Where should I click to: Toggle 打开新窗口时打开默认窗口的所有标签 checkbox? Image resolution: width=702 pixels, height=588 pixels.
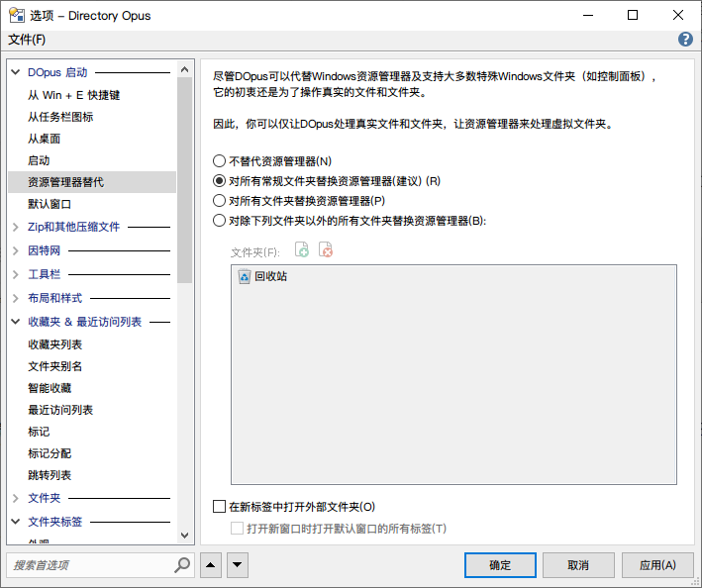[x=237, y=528]
